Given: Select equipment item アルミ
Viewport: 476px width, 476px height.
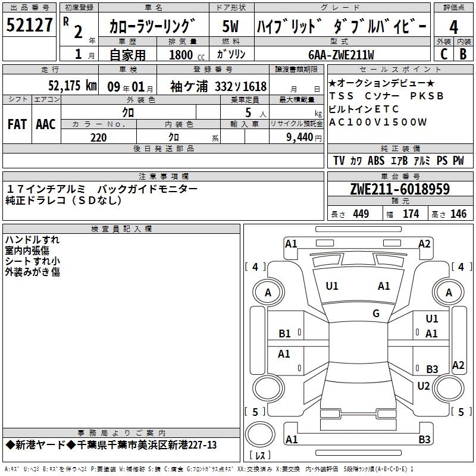Looking at the screenshot, I should coord(422,160).
